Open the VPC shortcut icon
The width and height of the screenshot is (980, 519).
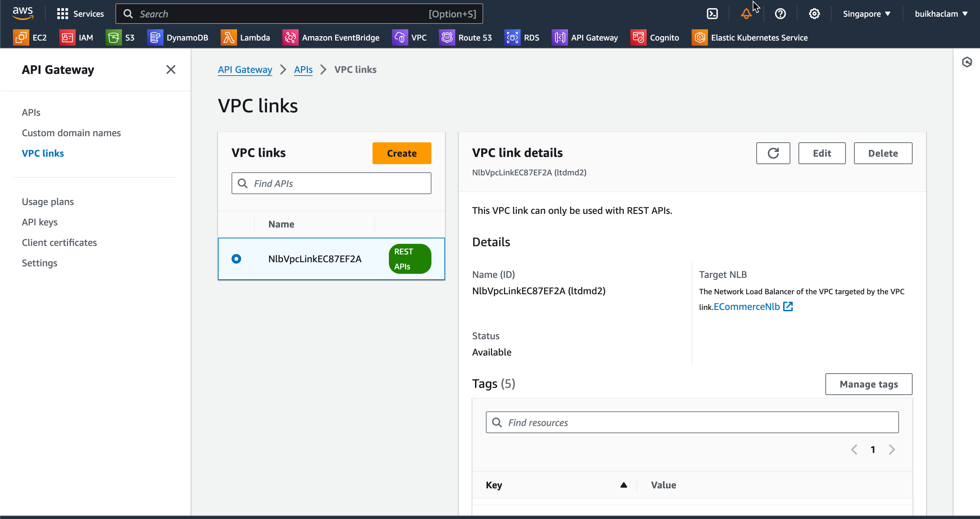tap(399, 37)
